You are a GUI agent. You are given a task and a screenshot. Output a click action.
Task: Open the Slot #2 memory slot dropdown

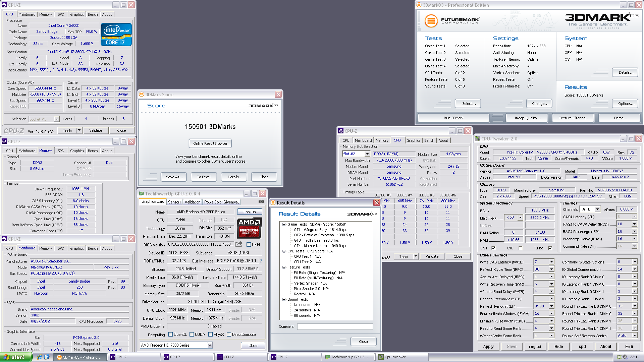pos(367,154)
